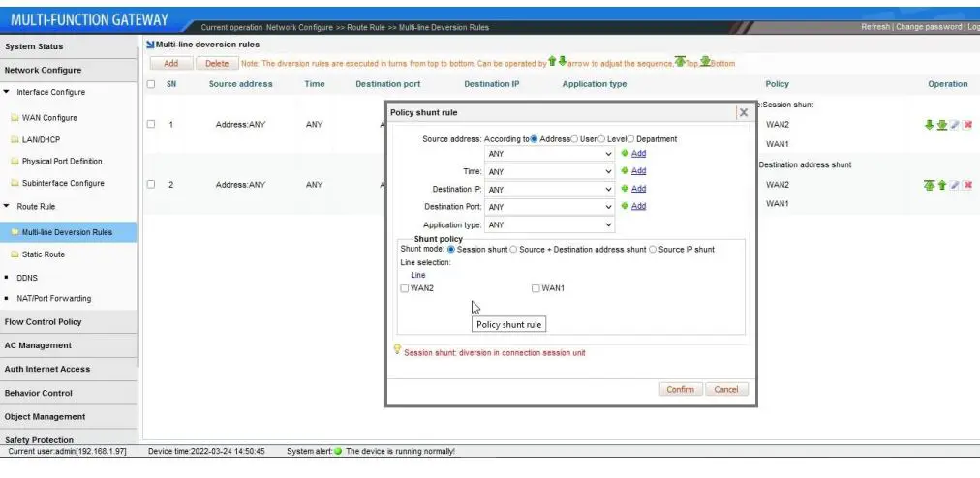The image size is (980, 478).
Task: Choose Session shunt mode
Action: (451, 250)
